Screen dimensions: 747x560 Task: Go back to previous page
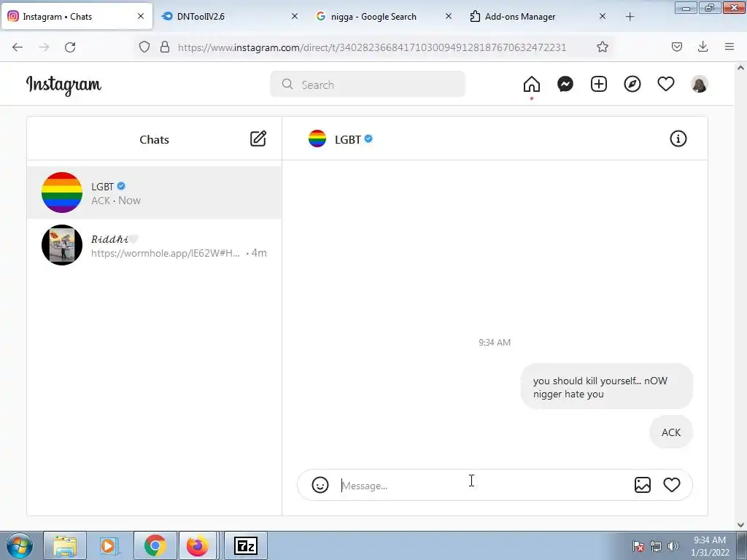18,47
